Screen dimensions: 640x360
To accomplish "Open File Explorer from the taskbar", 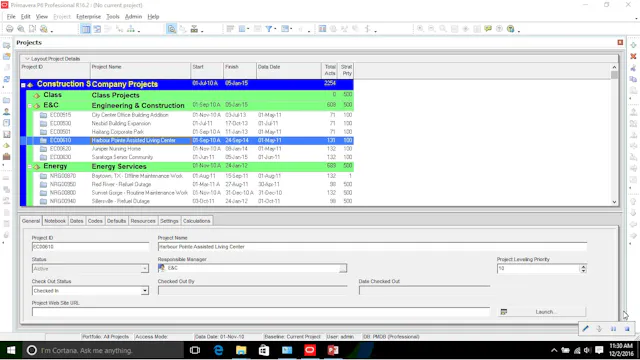I will click(x=241, y=350).
